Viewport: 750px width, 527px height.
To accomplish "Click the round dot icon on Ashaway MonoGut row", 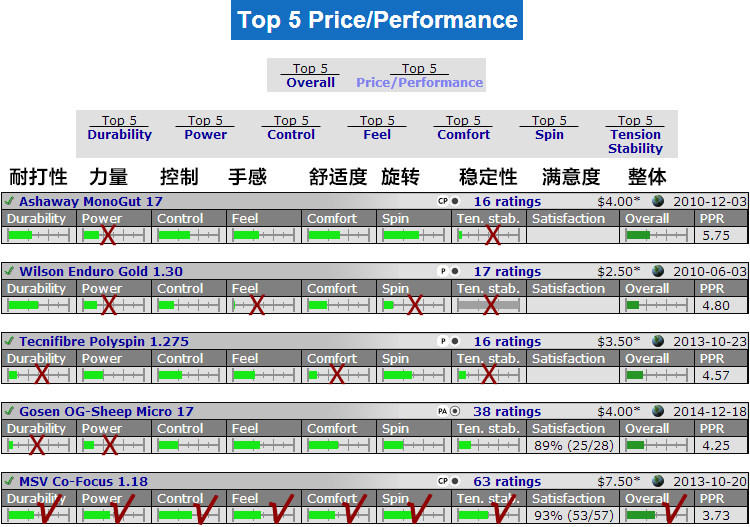I will (x=455, y=201).
